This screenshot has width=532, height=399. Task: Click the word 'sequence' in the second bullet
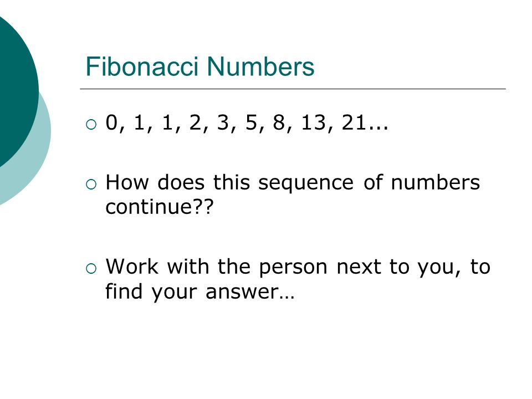(306, 183)
